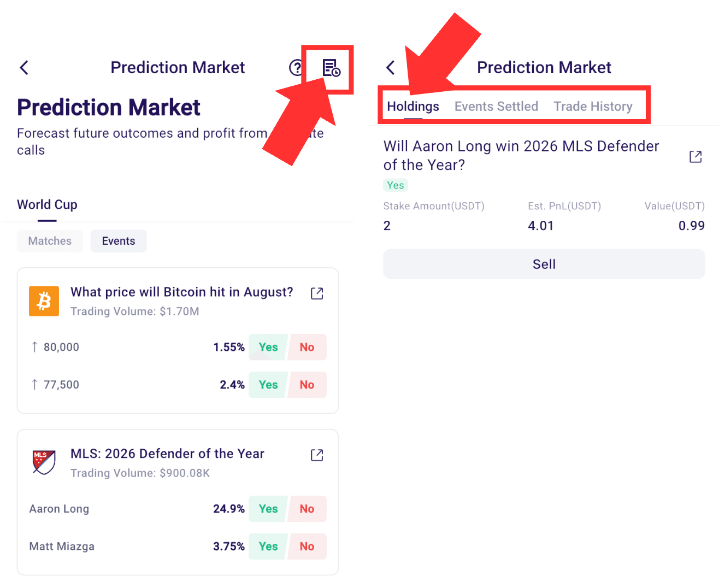Open the Events Settled tab
Viewport: 719px width, 588px height.
click(496, 107)
